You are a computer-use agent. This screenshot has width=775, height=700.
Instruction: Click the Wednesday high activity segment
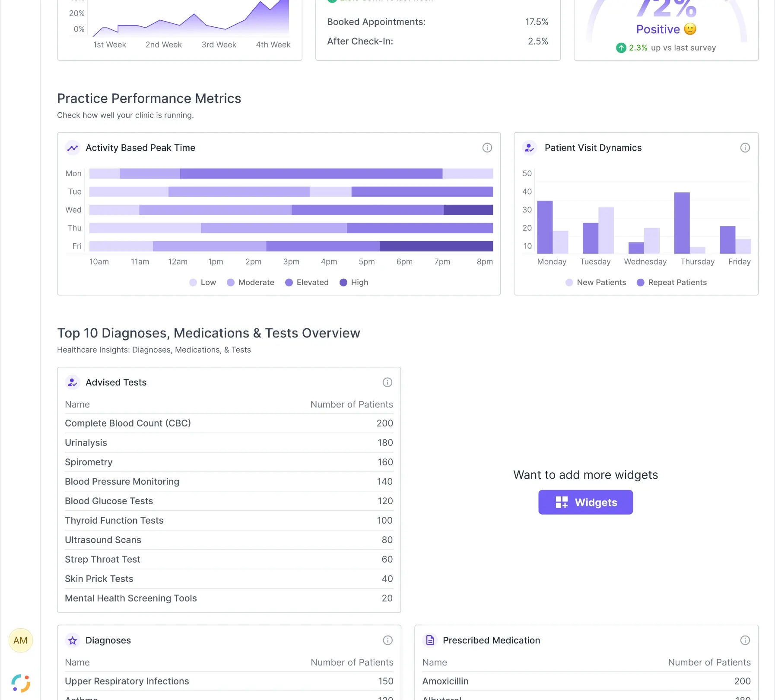click(468, 210)
